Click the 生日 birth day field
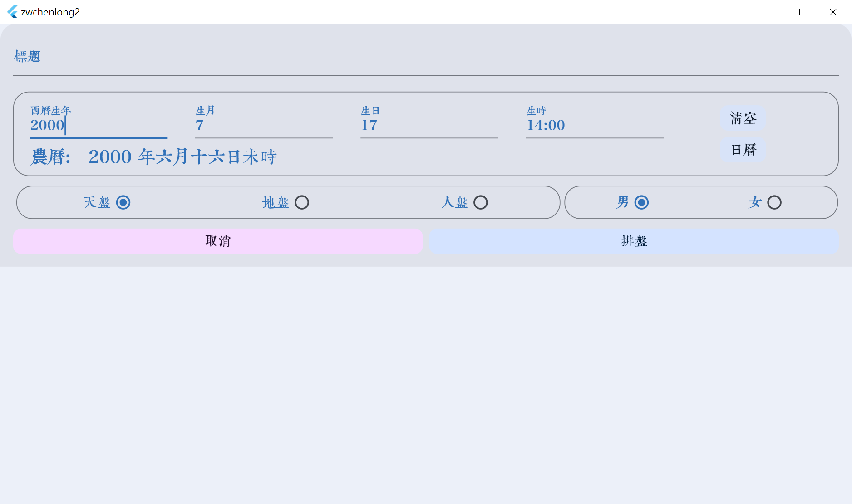 [x=429, y=125]
